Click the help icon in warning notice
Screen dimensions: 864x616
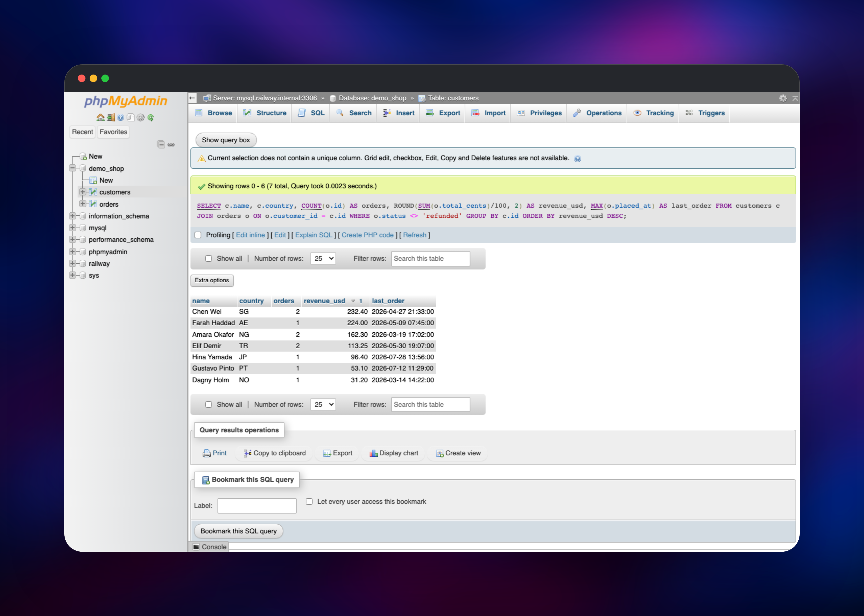577,159
